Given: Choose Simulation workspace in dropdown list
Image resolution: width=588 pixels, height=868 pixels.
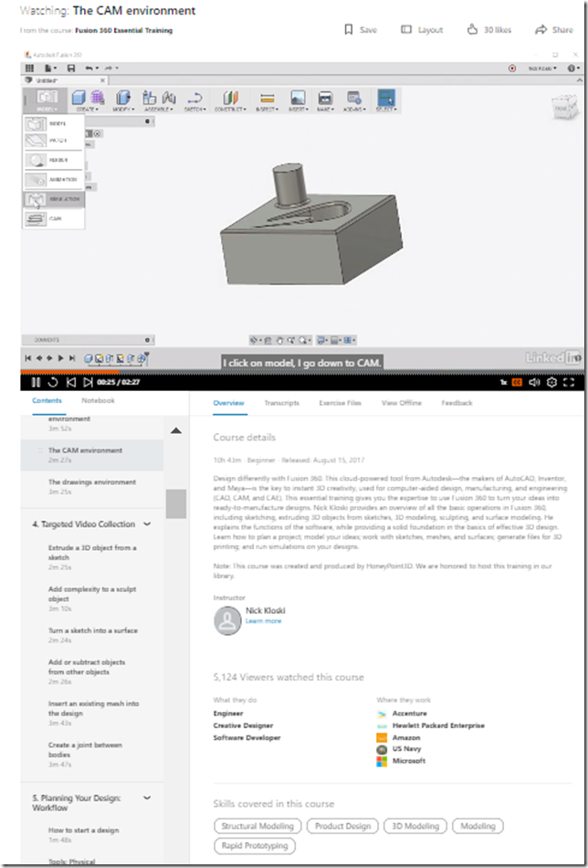Looking at the screenshot, I should coord(54,199).
